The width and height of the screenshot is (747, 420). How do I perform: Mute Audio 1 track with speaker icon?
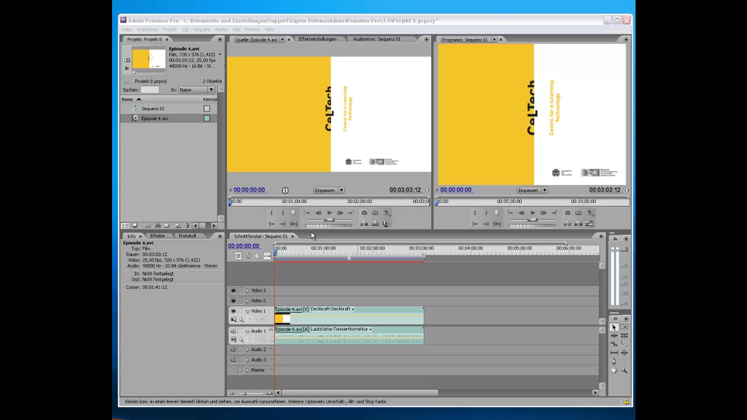pos(234,331)
